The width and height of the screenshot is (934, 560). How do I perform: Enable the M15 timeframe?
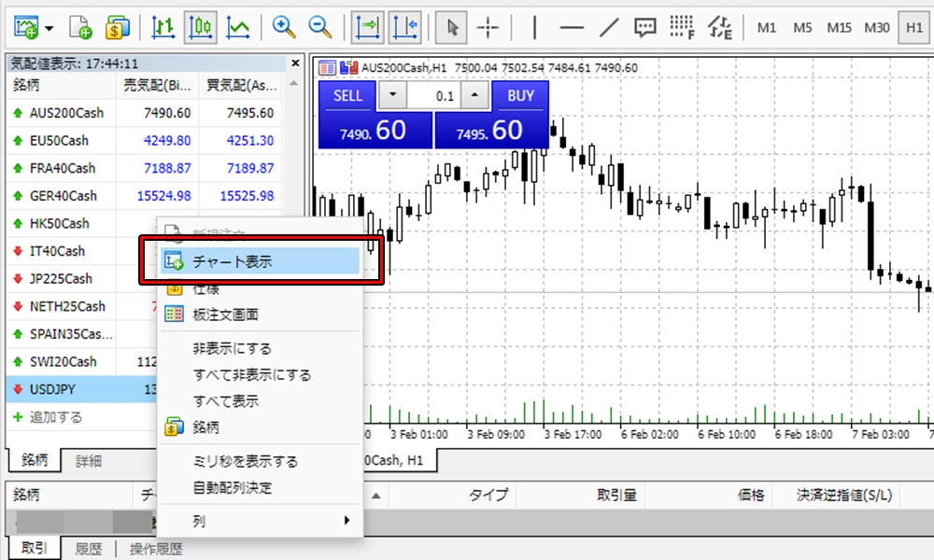(839, 27)
